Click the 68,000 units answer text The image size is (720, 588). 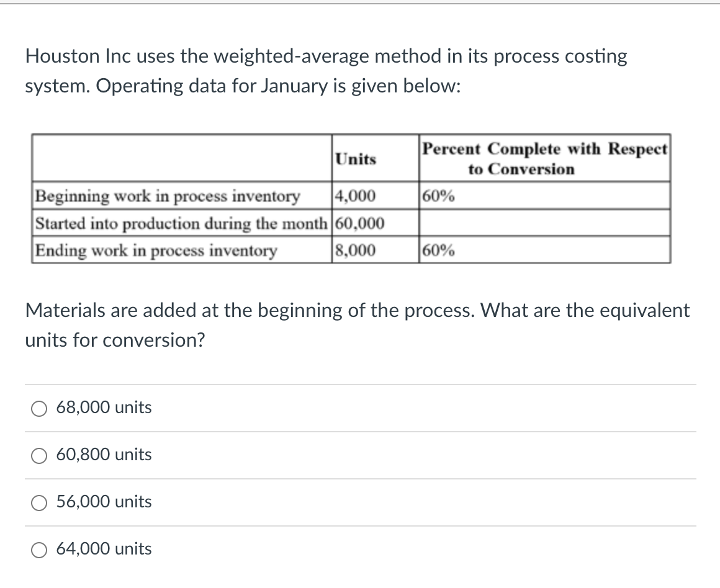104,408
